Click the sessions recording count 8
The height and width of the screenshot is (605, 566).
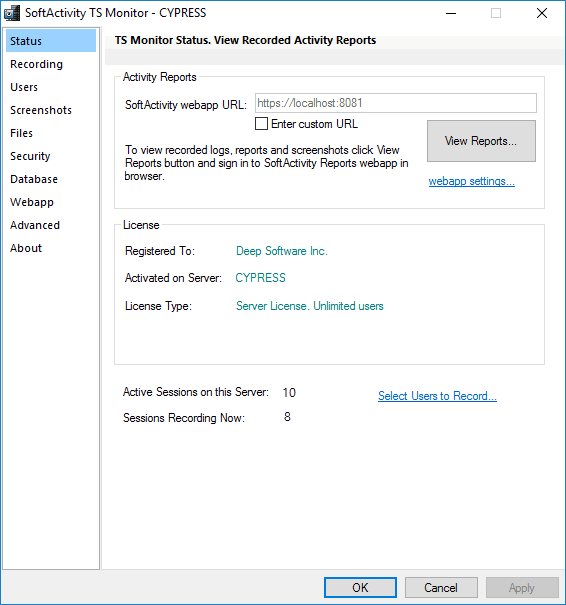point(287,417)
